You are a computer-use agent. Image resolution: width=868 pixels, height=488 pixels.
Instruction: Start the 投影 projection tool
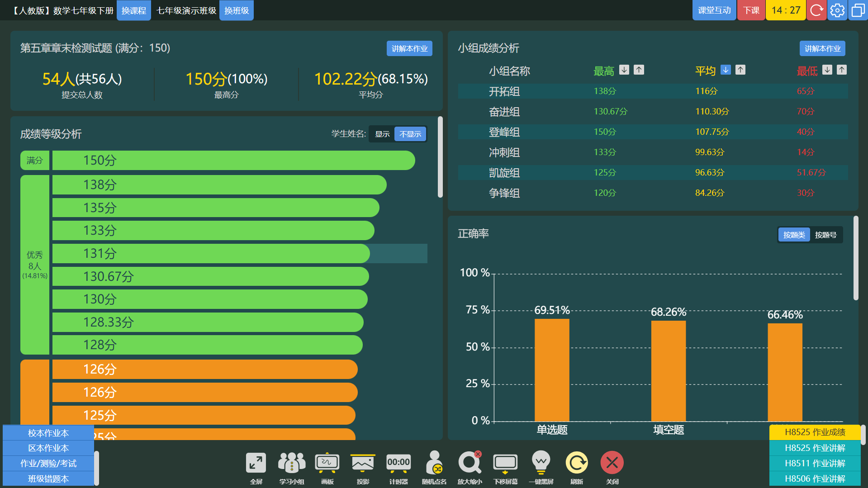click(x=363, y=464)
